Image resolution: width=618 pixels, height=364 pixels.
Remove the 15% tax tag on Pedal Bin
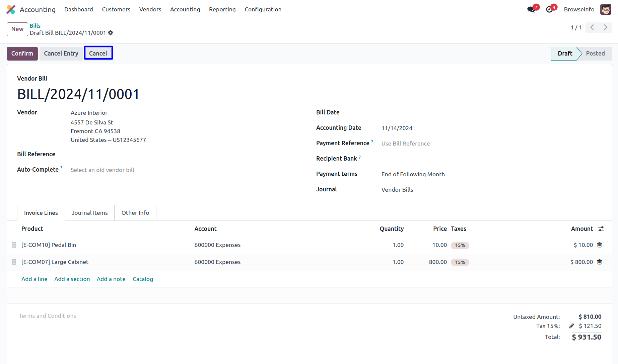tap(460, 245)
